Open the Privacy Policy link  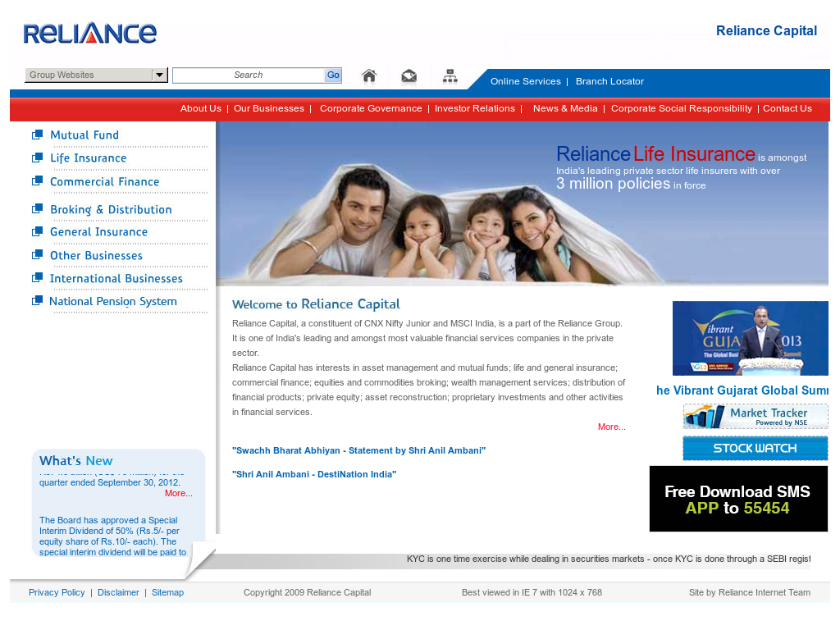click(x=56, y=591)
